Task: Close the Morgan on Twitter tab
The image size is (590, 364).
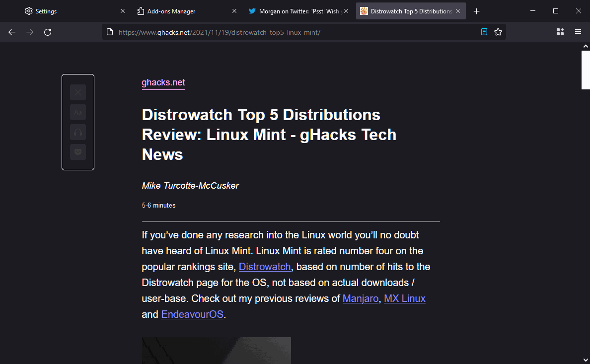Action: [x=346, y=11]
